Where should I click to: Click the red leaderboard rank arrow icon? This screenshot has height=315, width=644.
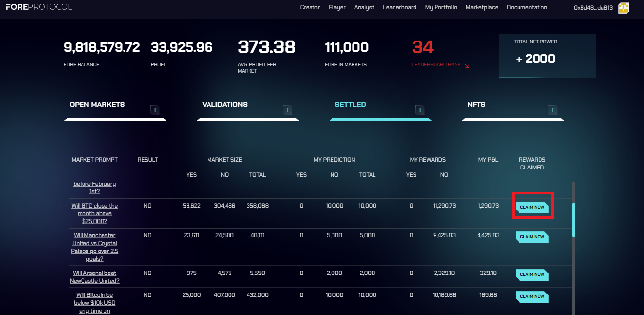[x=467, y=65]
